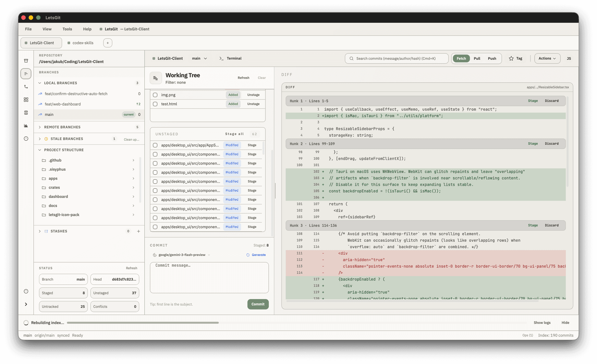Tick the checkbox for the AppS... modified file
This screenshot has width=597, height=364.
(155, 145)
